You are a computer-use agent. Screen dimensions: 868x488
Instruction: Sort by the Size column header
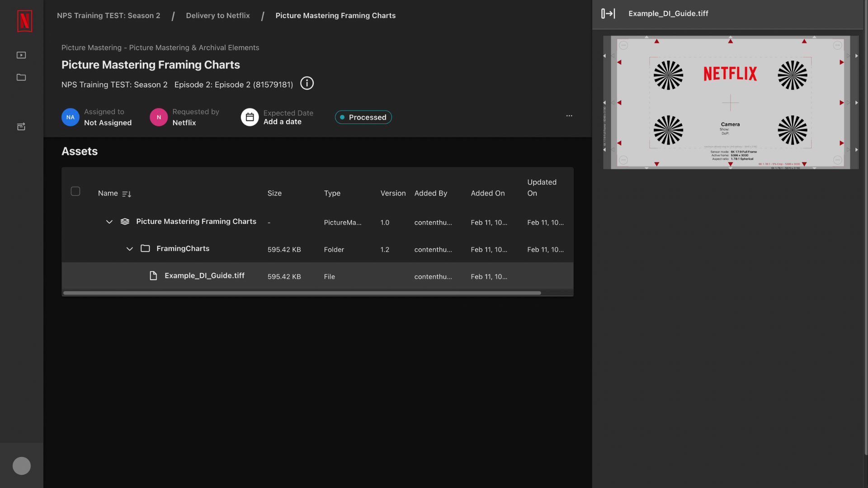coord(274,193)
